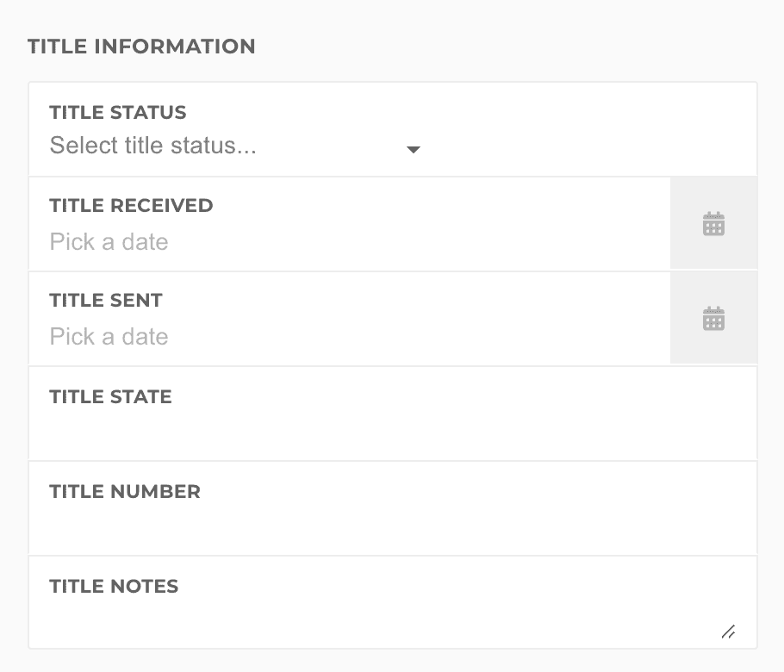784x672 pixels.
Task: Click 'Select title status...' placeholder text
Action: pyautogui.click(x=152, y=146)
